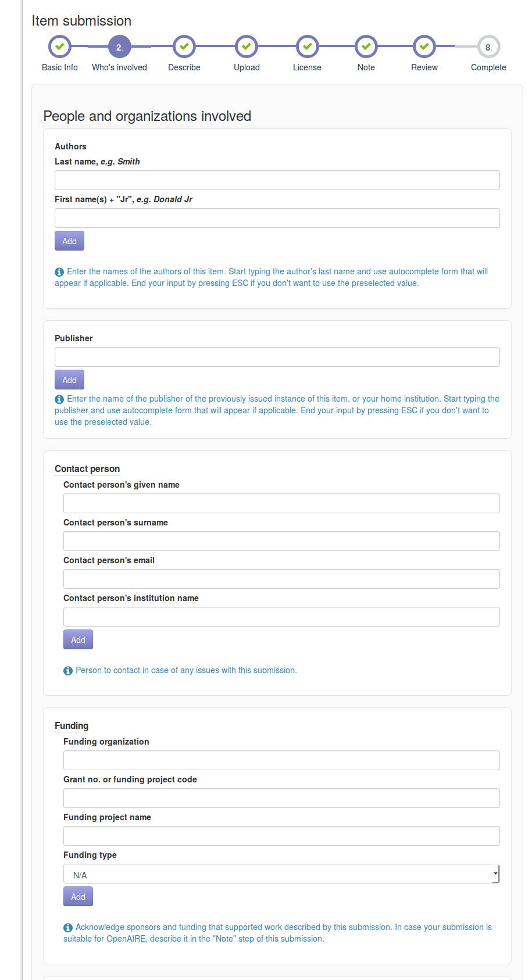Click the Describe step checkmark icon

pos(184,47)
